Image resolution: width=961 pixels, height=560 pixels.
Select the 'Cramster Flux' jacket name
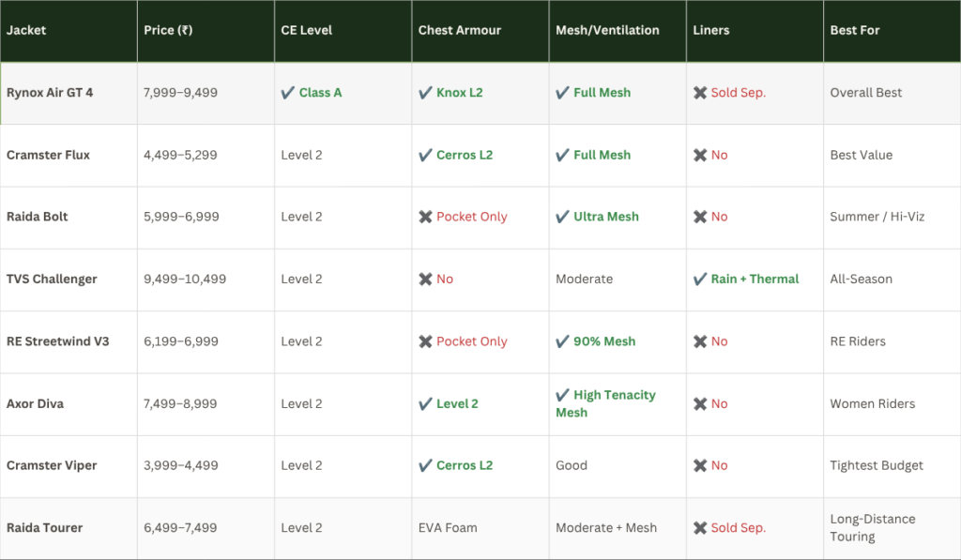pyautogui.click(x=48, y=155)
